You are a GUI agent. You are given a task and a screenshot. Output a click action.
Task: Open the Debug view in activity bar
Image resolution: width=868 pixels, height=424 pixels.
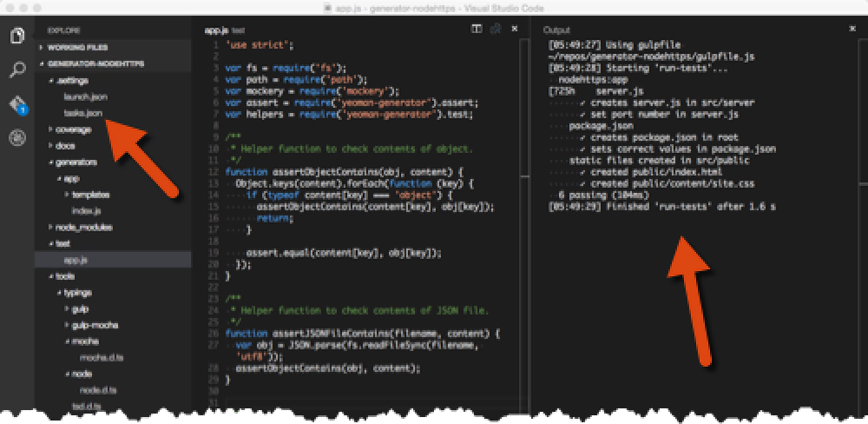tap(17, 138)
